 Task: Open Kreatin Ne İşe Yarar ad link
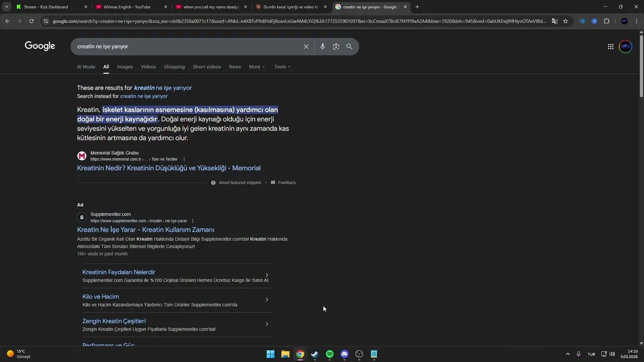tap(145, 230)
